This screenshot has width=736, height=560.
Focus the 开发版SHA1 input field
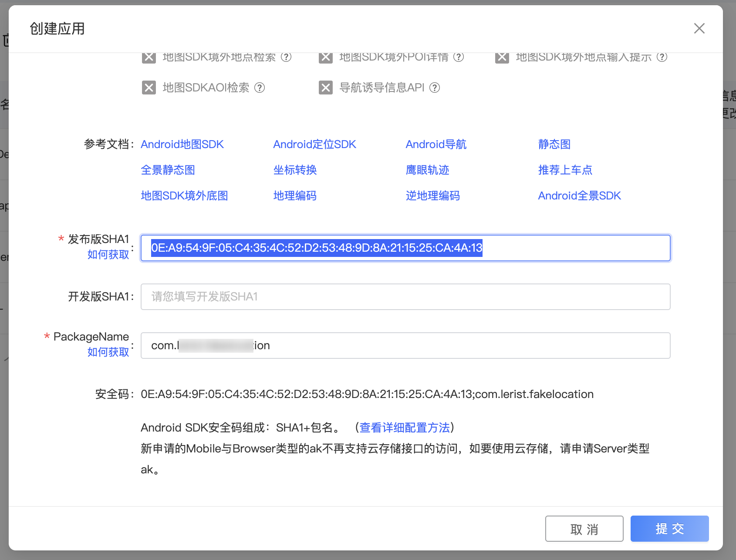pos(405,297)
